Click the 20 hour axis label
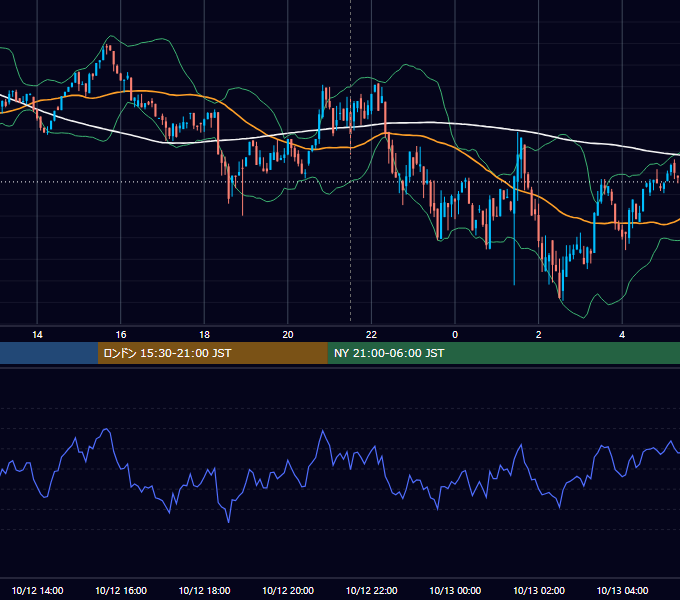The image size is (680, 600). pos(288,335)
